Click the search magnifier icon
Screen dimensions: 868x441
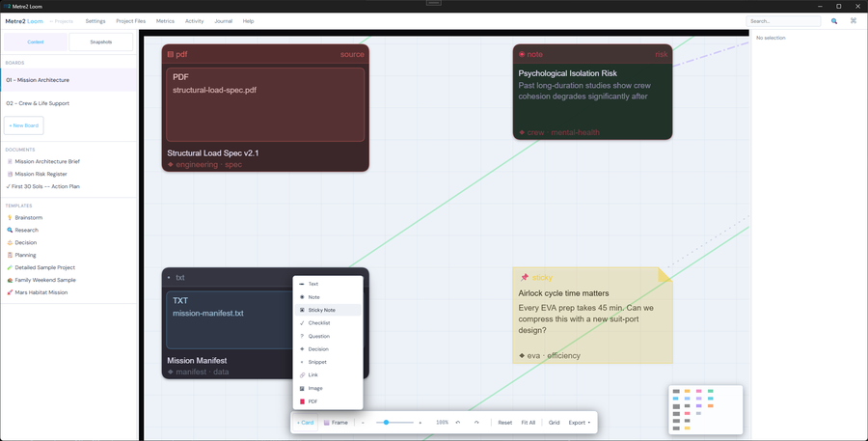(834, 21)
